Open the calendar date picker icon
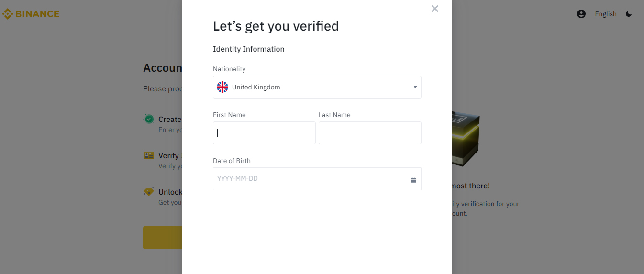 click(413, 180)
